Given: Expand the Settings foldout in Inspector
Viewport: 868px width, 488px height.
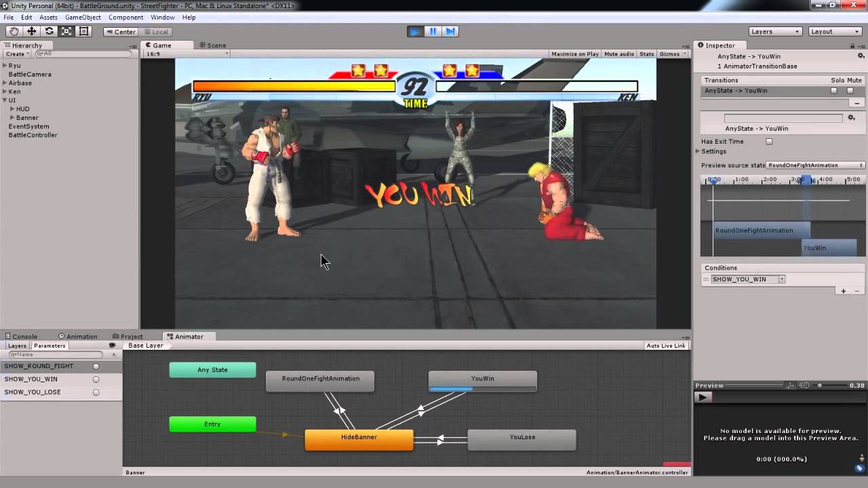Looking at the screenshot, I should point(698,151).
